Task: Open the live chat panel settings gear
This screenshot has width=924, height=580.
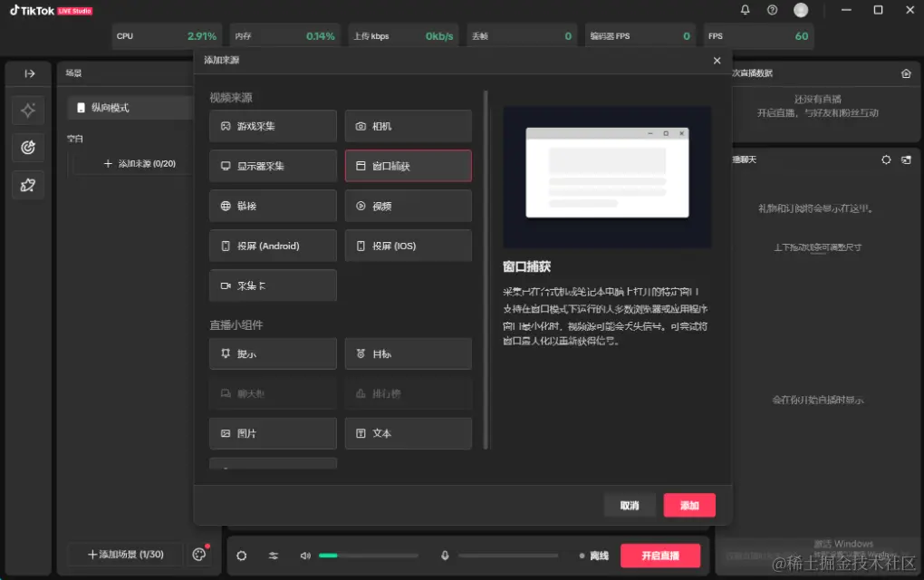Action: pos(886,159)
